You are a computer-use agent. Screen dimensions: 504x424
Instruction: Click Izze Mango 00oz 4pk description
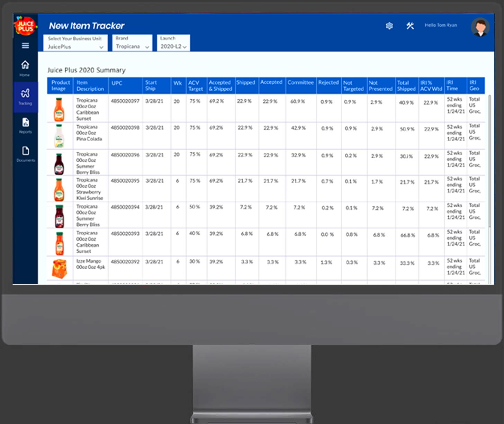tap(91, 264)
